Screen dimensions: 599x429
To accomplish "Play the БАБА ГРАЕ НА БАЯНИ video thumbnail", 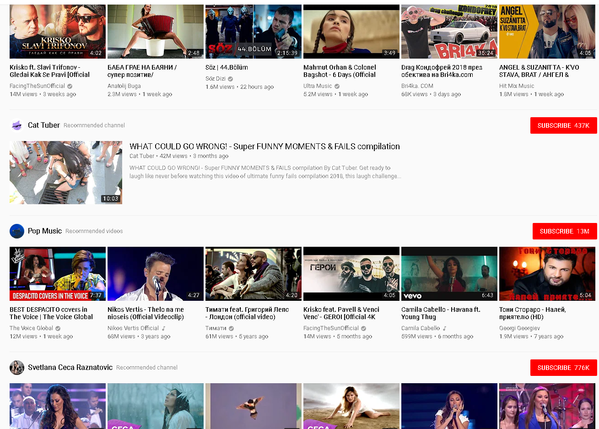I will (x=155, y=31).
